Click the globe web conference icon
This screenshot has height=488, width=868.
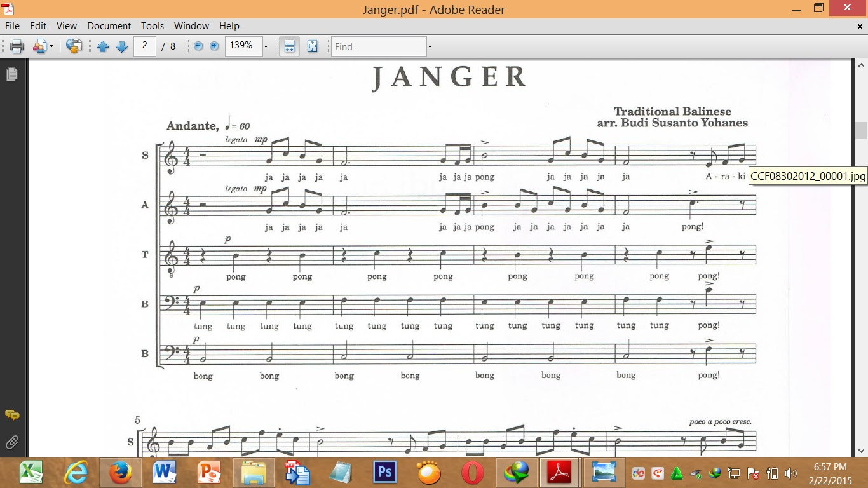74,46
